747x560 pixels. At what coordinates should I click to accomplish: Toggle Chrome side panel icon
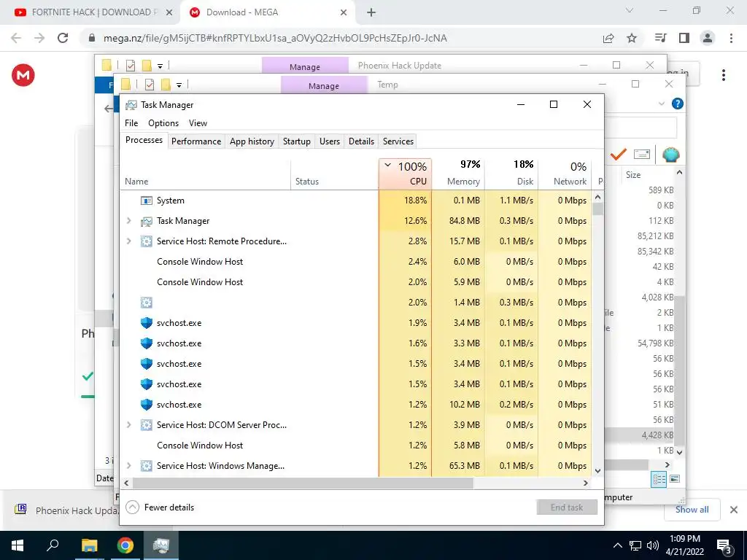point(684,38)
